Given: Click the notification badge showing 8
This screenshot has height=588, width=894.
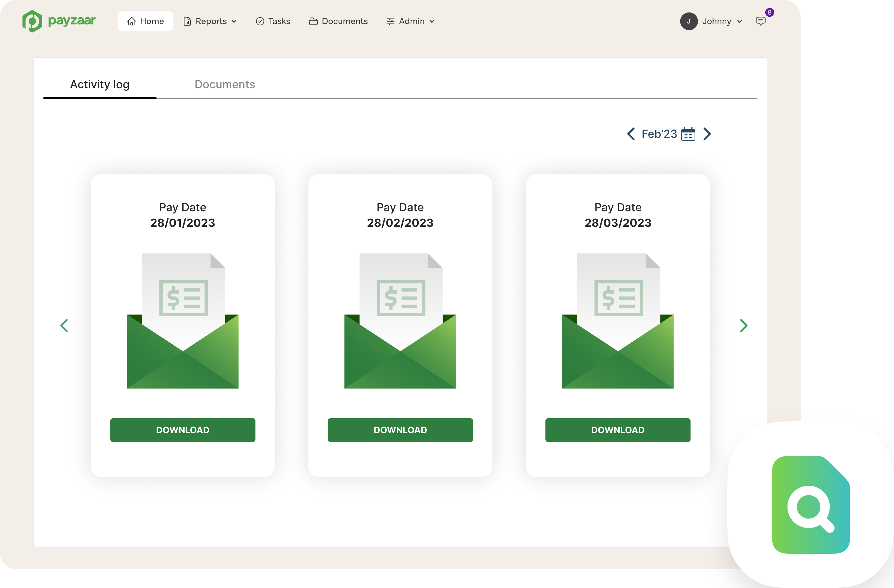Looking at the screenshot, I should tap(769, 13).
